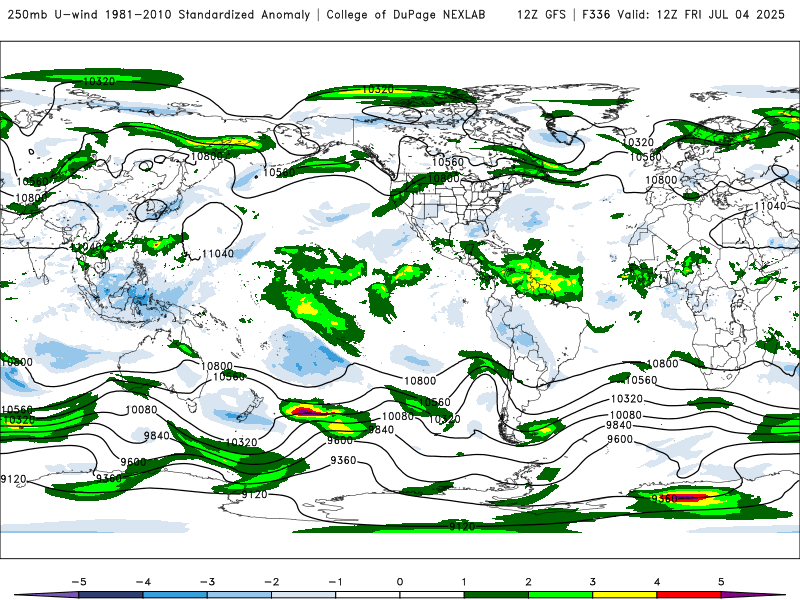Select the white 0 to 1 colorbar segment
This screenshot has height=600, width=800.
[x=432, y=595]
